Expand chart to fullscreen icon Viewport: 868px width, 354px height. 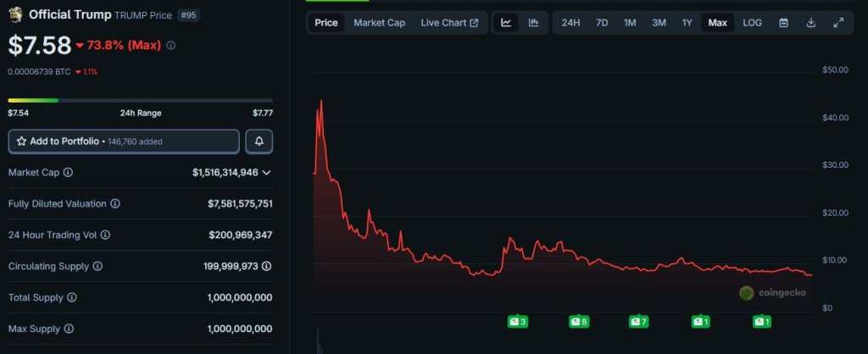pyautogui.click(x=838, y=23)
